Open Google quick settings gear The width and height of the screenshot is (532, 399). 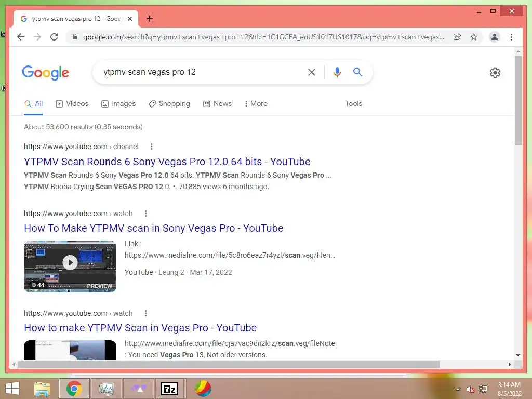click(x=495, y=73)
